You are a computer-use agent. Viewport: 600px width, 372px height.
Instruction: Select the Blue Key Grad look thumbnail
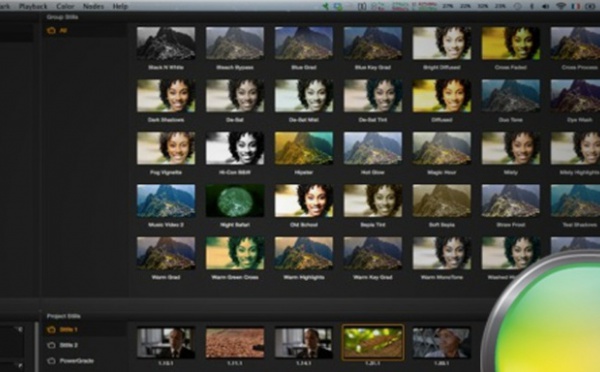[x=373, y=43]
